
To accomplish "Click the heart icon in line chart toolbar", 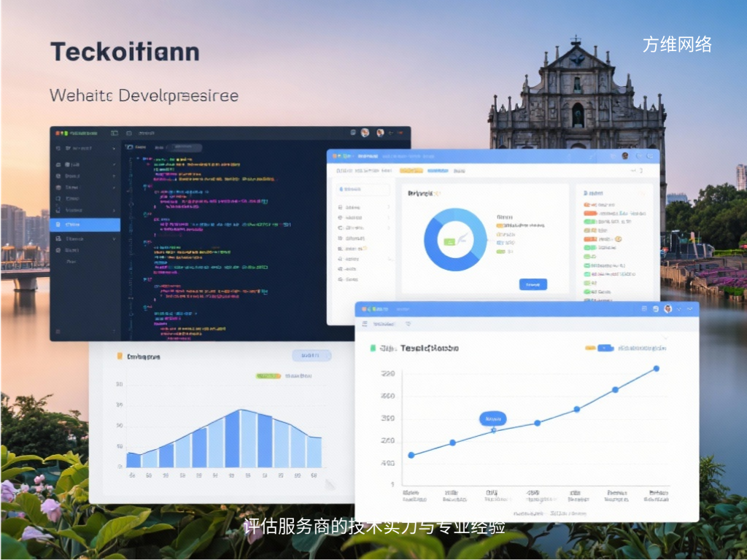I will [x=409, y=323].
